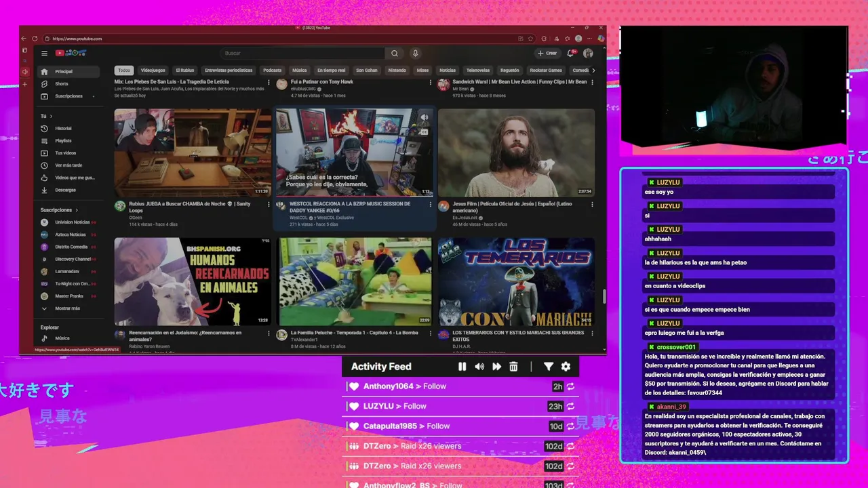Screen dimensions: 868x488
Task: Mute Activity Feed alert sounds
Action: click(x=479, y=367)
